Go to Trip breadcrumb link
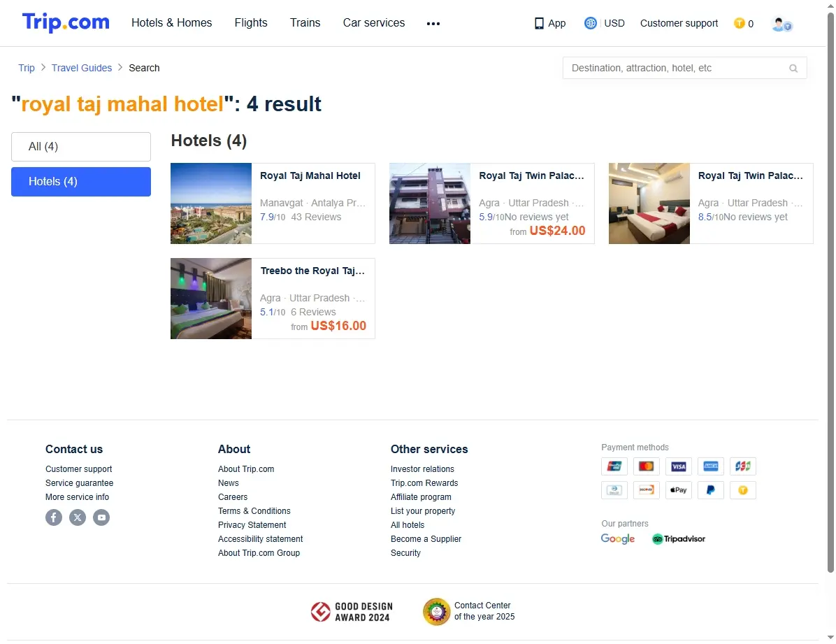Image resolution: width=836 pixels, height=644 pixels. [26, 69]
